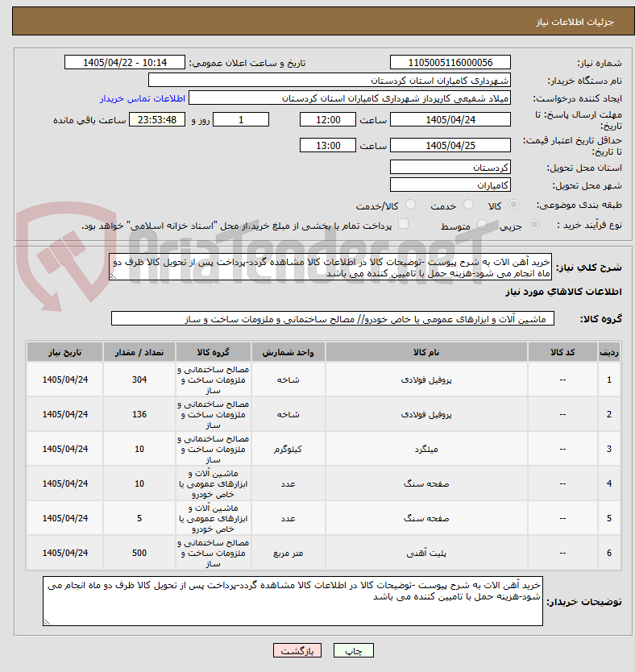
Task: Click the متر مربع unit cell
Action: click(x=288, y=553)
